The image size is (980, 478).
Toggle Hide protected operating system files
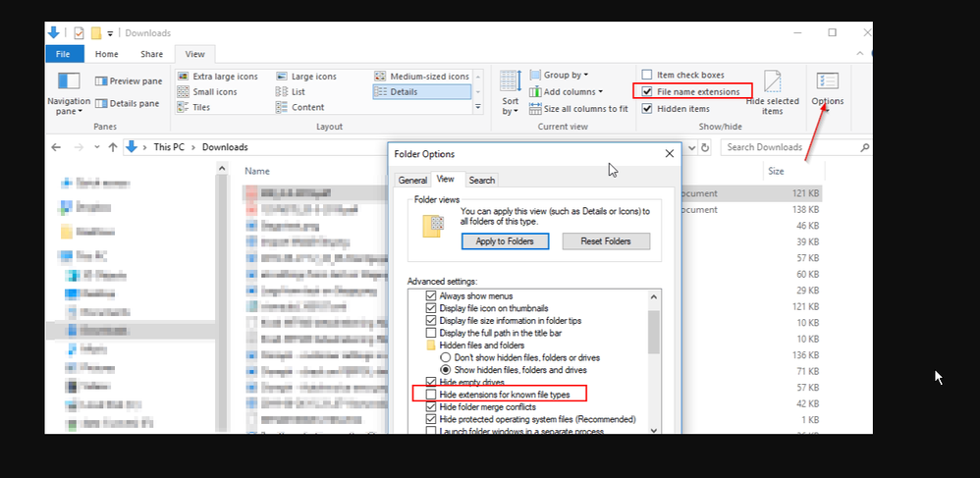coord(431,419)
